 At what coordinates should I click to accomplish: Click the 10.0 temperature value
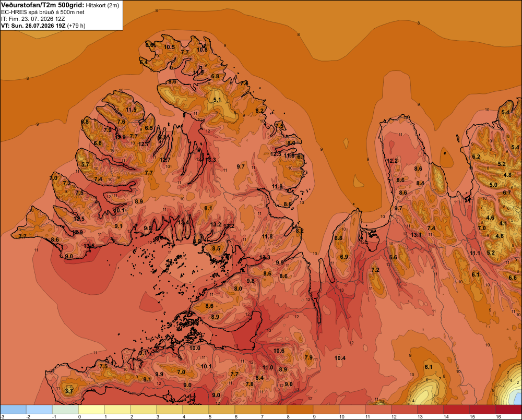pos(195,349)
